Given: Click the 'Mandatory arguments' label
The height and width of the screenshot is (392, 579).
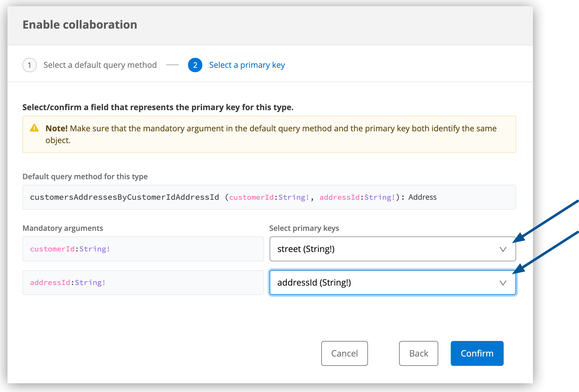Looking at the screenshot, I should 63,228.
